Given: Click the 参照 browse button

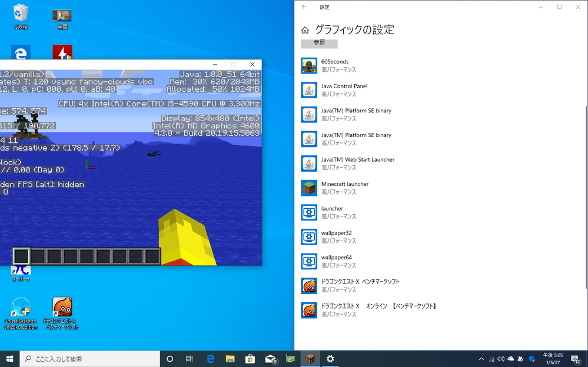Looking at the screenshot, I should pyautogui.click(x=319, y=44).
